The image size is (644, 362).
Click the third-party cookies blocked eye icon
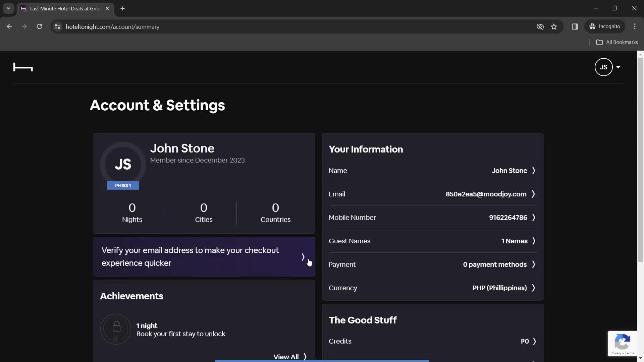[540, 26]
